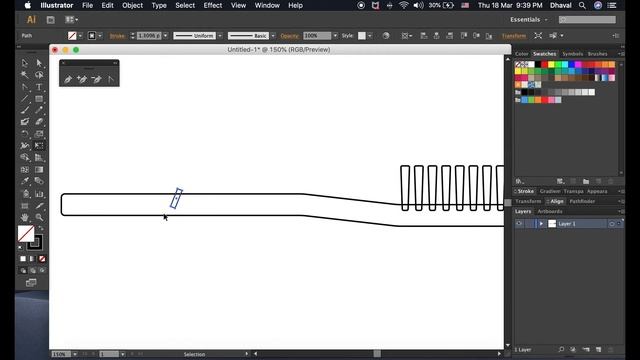Enable Draw Behind mode
Screen dimensions: 640x360
click(x=32, y=270)
